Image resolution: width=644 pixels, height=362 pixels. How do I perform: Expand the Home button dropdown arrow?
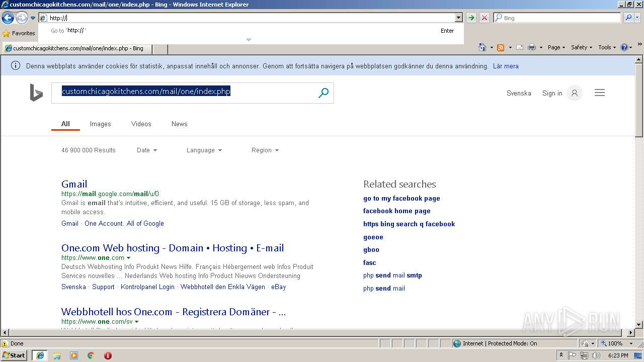click(x=491, y=48)
